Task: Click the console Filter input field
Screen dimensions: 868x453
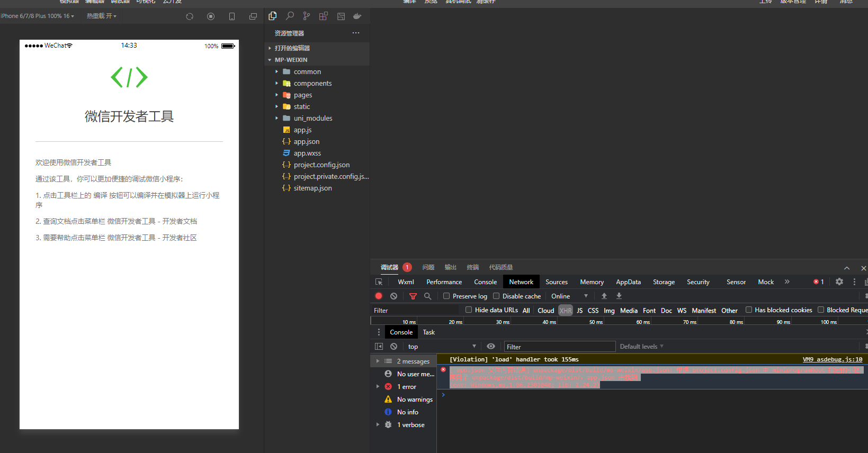Action: click(x=560, y=347)
